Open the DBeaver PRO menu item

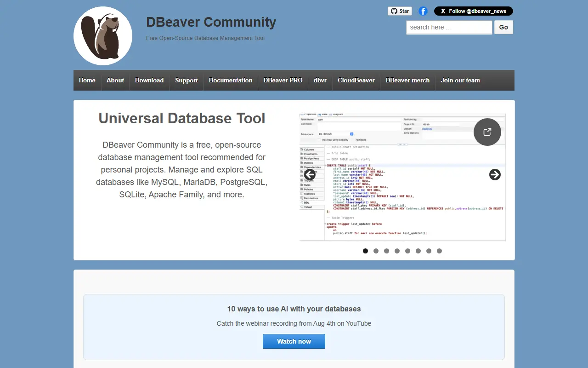click(x=283, y=80)
